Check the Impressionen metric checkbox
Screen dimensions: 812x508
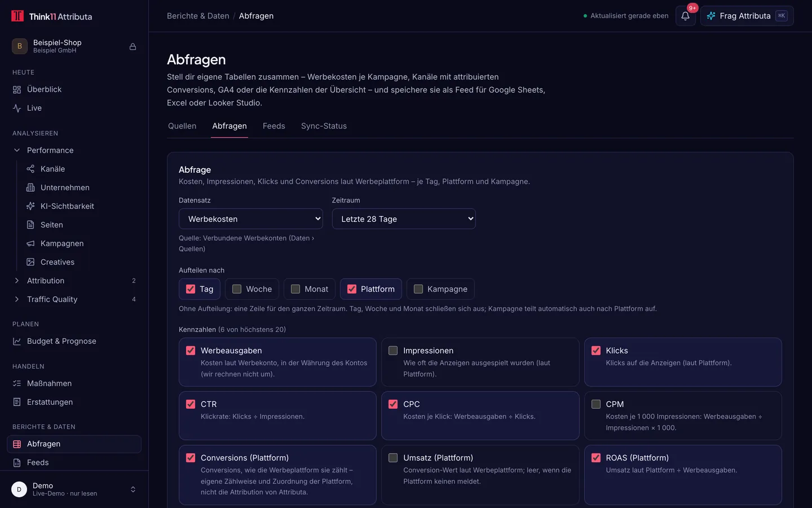point(393,351)
